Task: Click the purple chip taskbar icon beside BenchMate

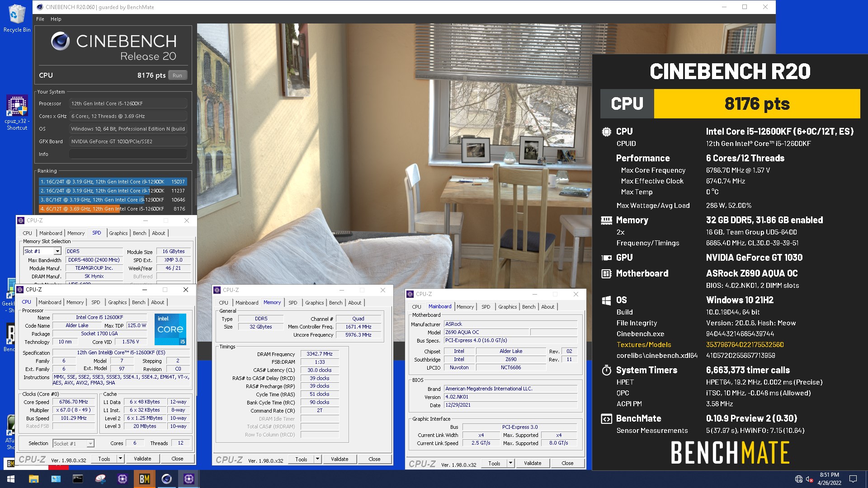Action: pyautogui.click(x=123, y=479)
